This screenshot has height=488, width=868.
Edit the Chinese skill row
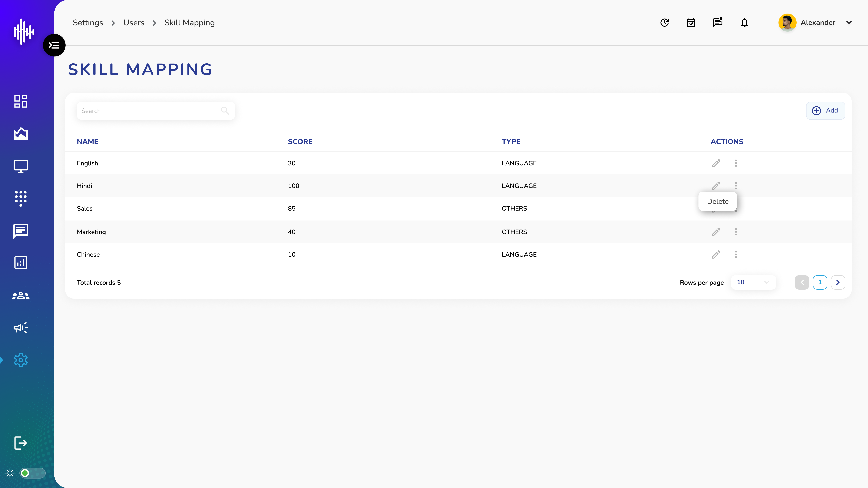716,254
